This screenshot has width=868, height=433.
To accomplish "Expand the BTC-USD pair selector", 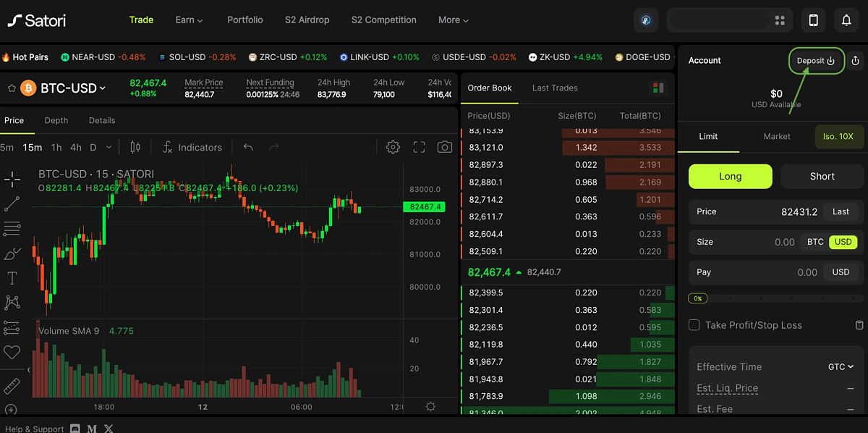I will [73, 88].
